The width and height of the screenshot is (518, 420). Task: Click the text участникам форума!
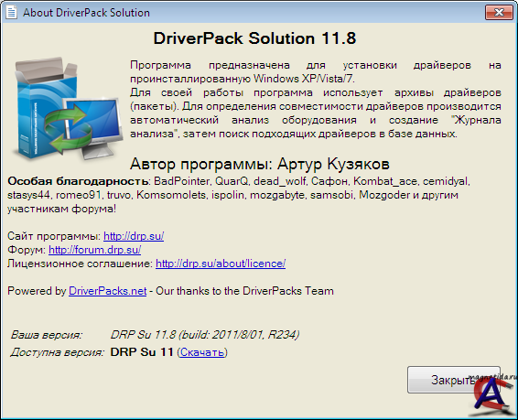62,209
